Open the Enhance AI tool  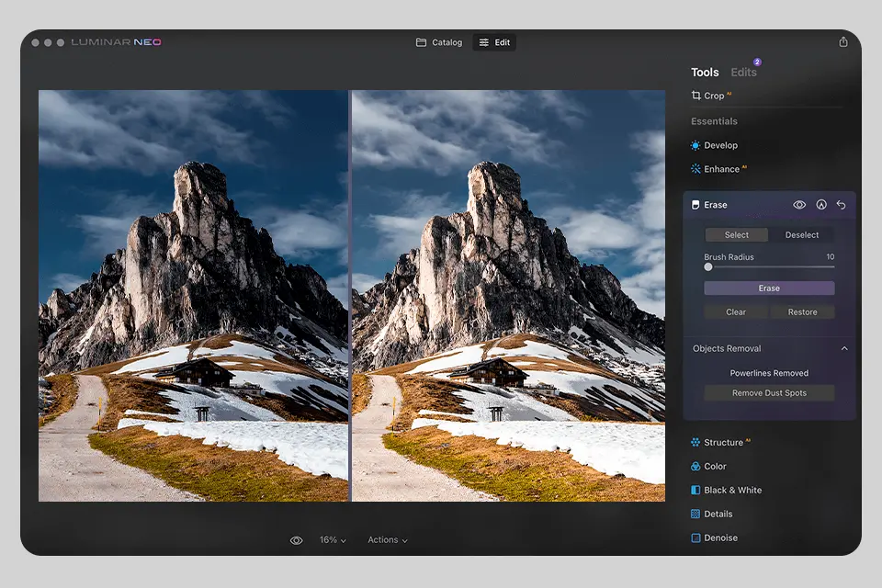coord(721,169)
